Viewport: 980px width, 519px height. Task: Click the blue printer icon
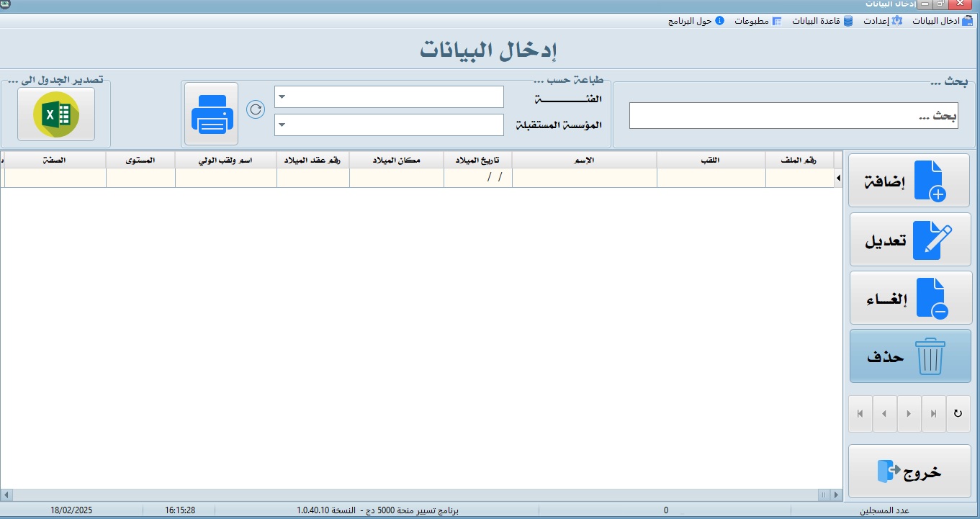[x=211, y=114]
